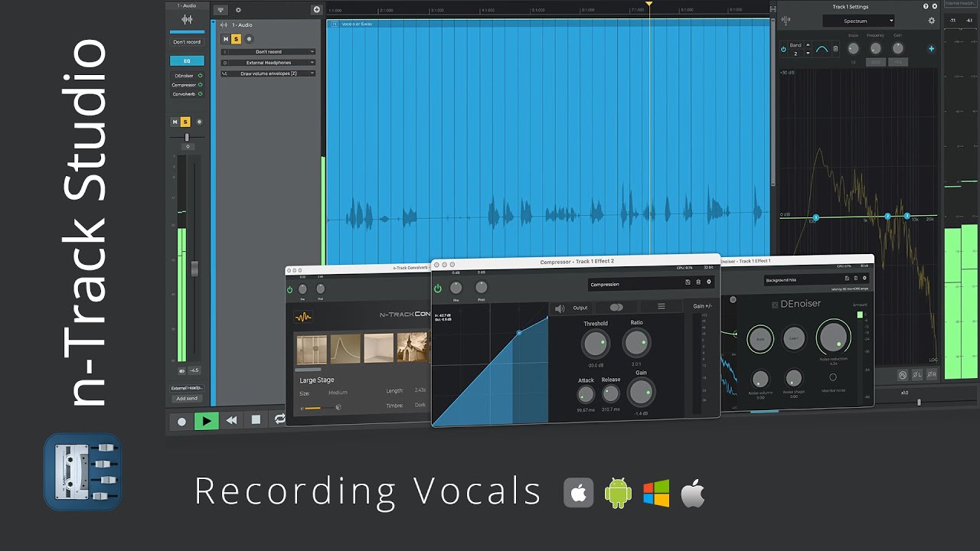Open the Draw volume envelopes dropdown
The width and height of the screenshot is (980, 551).
pos(268,73)
